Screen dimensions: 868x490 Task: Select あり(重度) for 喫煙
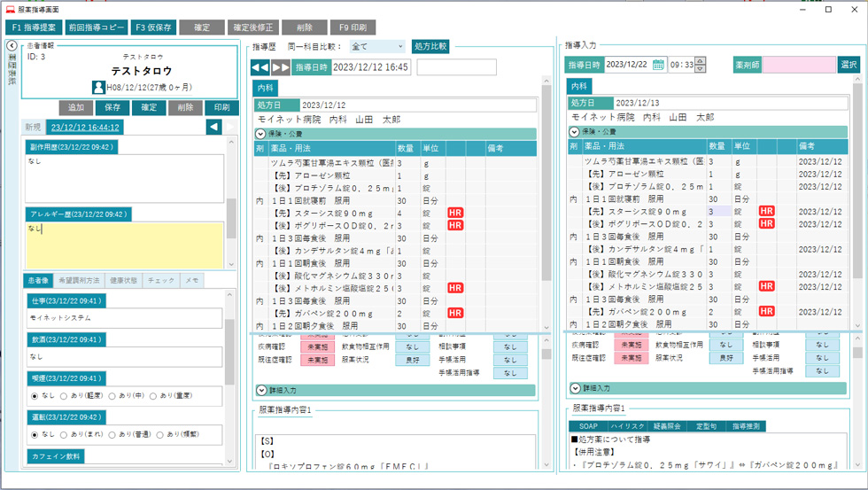[154, 396]
